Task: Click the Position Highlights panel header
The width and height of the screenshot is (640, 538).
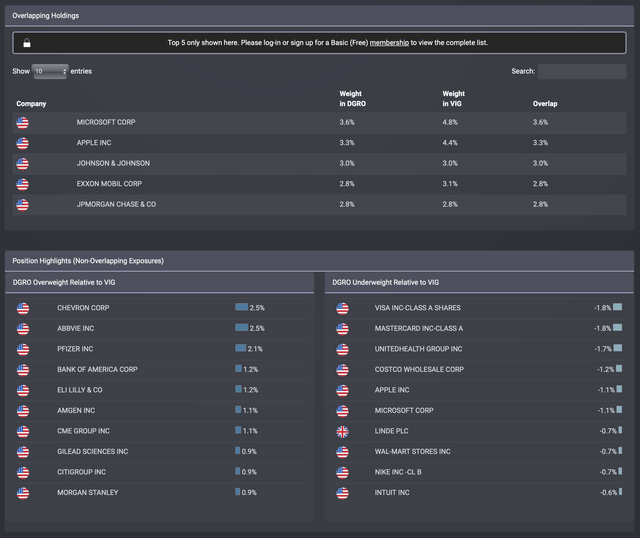Action: click(319, 261)
